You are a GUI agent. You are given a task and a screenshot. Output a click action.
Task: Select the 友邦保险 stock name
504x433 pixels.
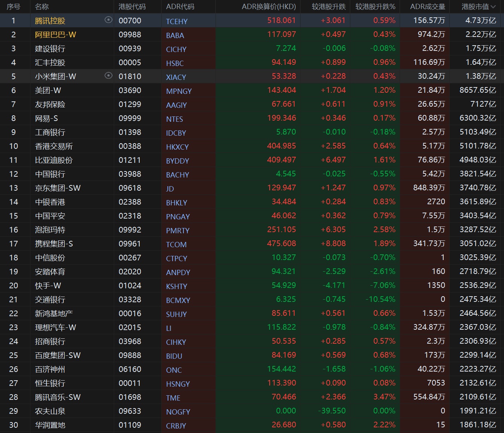click(x=50, y=104)
